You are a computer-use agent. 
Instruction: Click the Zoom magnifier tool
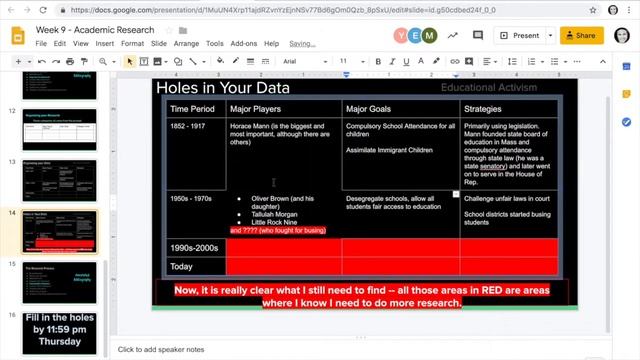103,62
